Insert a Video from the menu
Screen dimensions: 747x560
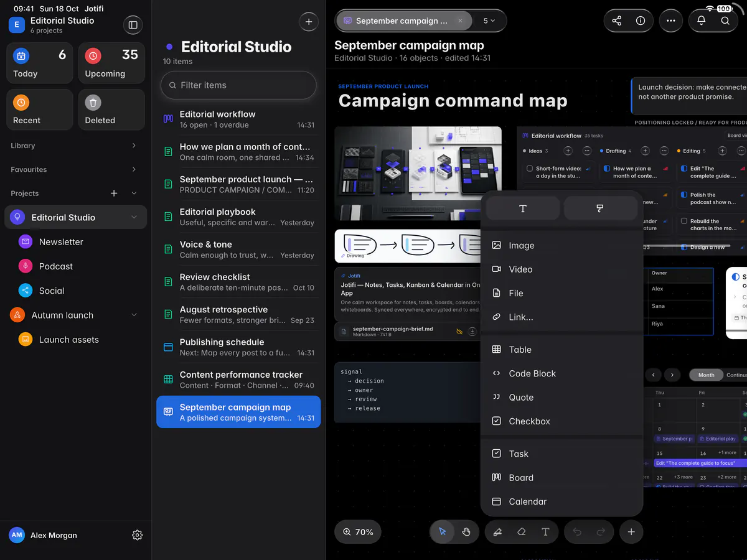pyautogui.click(x=562, y=269)
